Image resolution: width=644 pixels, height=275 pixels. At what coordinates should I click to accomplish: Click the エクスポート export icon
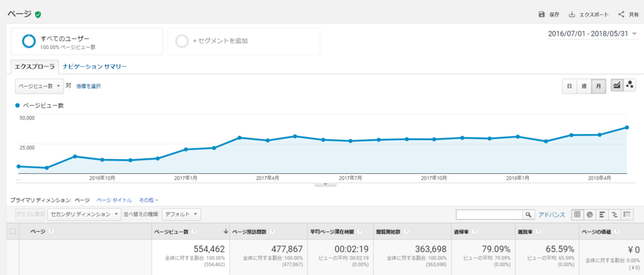point(572,14)
